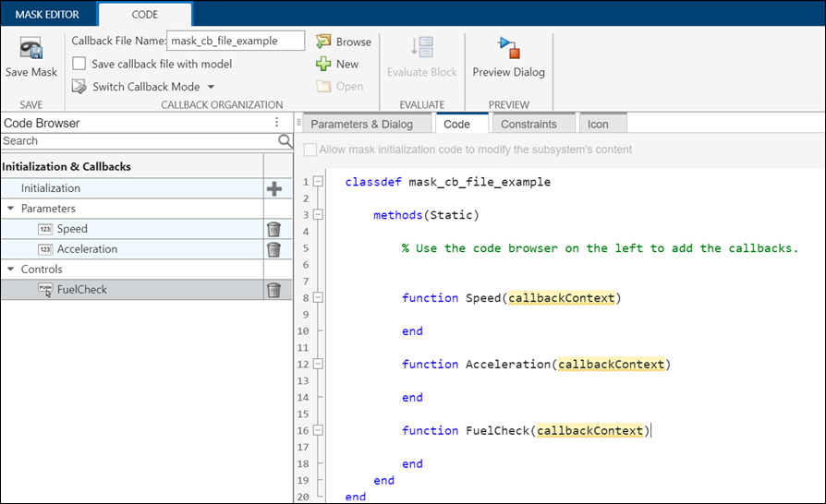Enable Save callback file with model
This screenshot has height=504, width=826.
(79, 64)
